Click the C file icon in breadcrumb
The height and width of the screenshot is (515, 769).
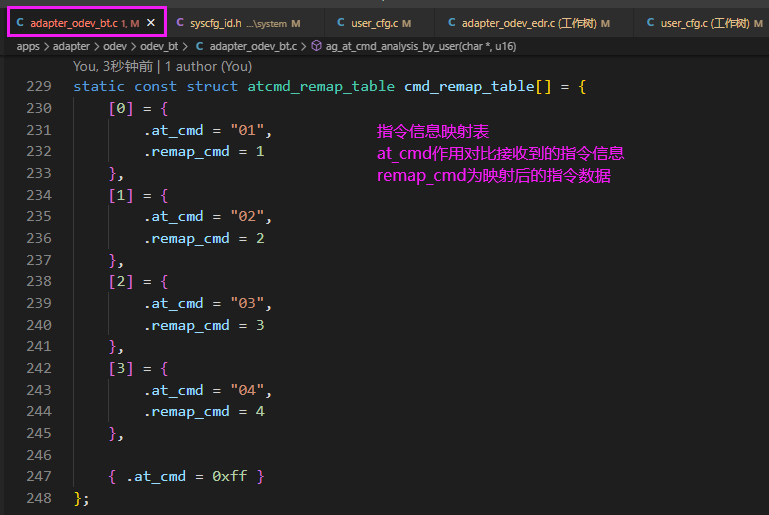200,46
